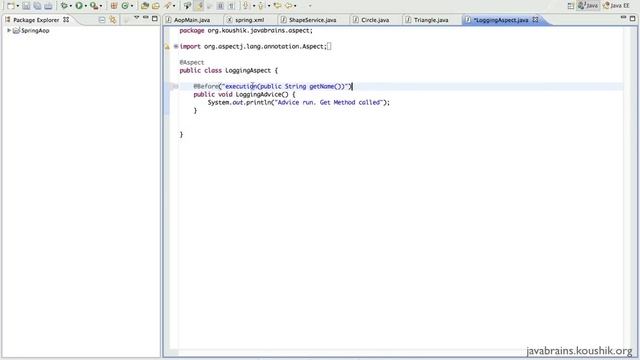Toggle Show Whitespace Characters icon

pos(231,6)
